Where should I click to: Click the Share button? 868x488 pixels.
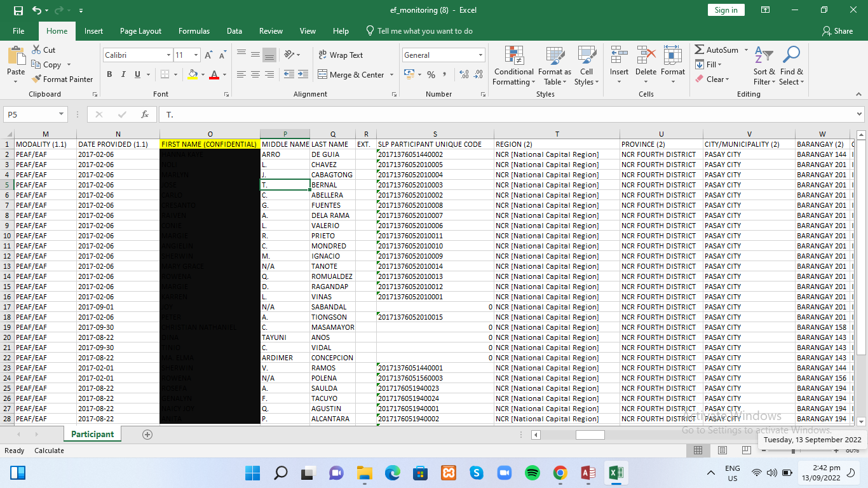tap(837, 31)
